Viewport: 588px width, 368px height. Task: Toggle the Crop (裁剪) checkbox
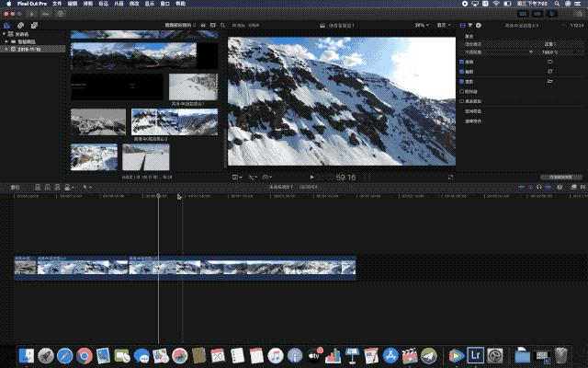462,72
